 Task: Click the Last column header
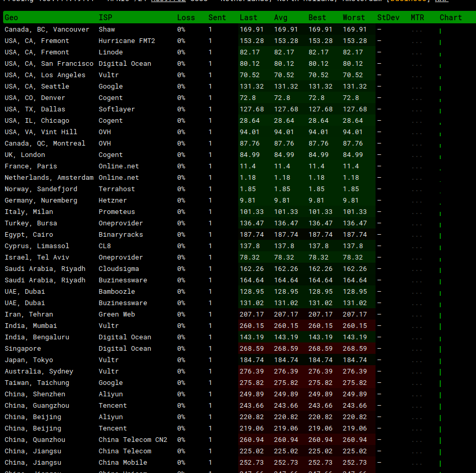(x=248, y=18)
